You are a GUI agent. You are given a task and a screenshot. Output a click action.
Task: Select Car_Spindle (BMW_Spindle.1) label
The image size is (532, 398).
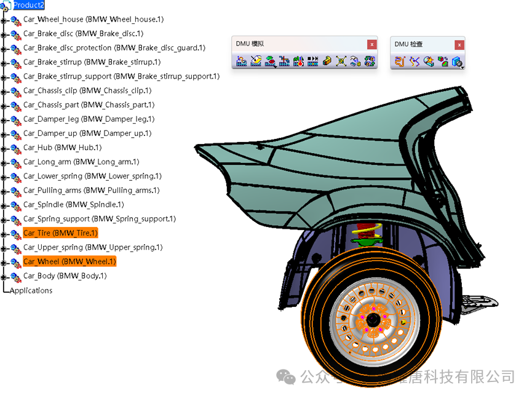[x=74, y=205]
